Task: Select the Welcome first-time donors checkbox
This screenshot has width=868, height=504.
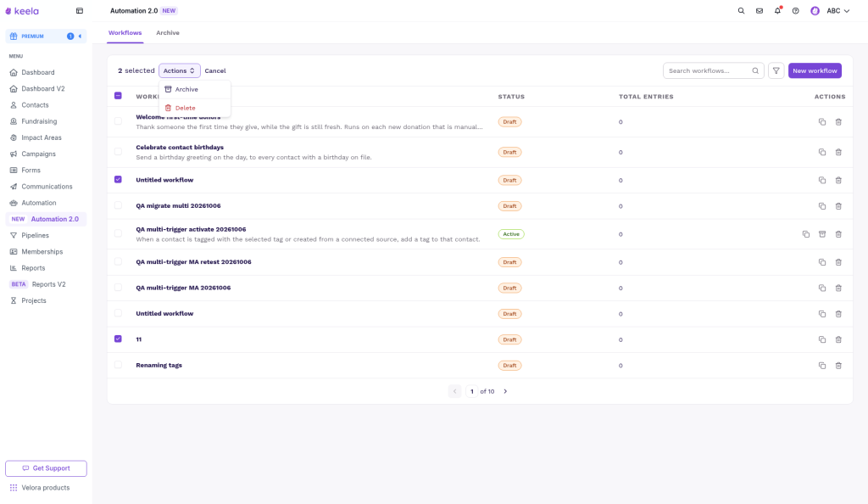Action: pyautogui.click(x=118, y=120)
